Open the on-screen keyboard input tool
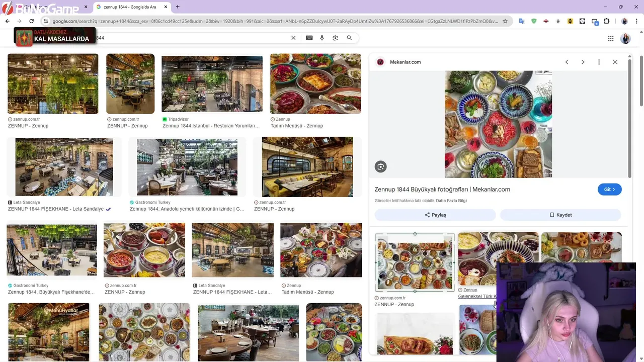This screenshot has width=644, height=362. [x=309, y=38]
